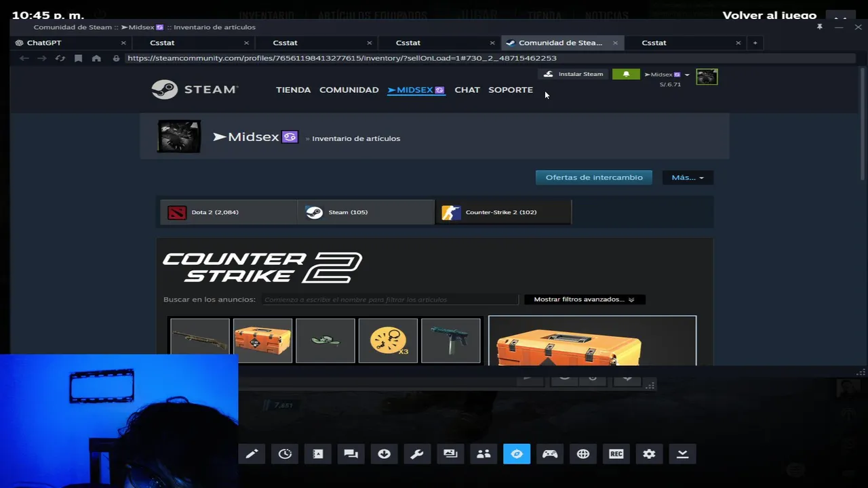The width and height of the screenshot is (868, 488).
Task: Click the S/.6.71 wallet balance
Action: pos(670,85)
